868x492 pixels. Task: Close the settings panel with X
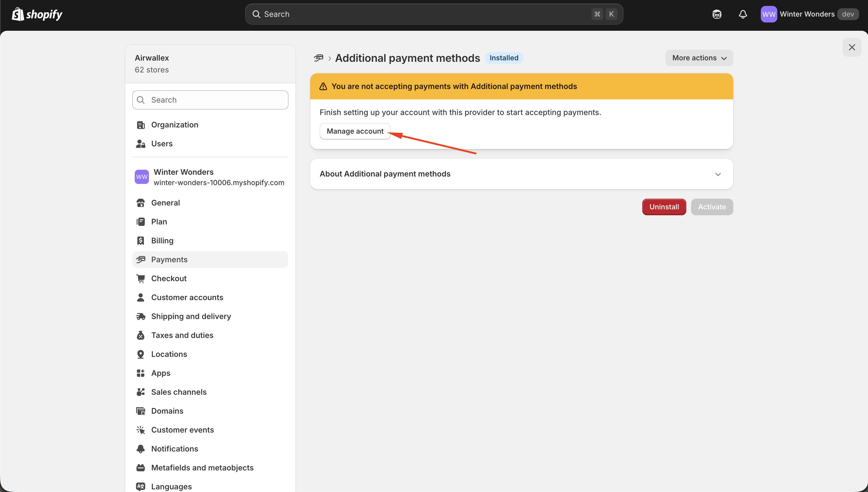tap(852, 47)
